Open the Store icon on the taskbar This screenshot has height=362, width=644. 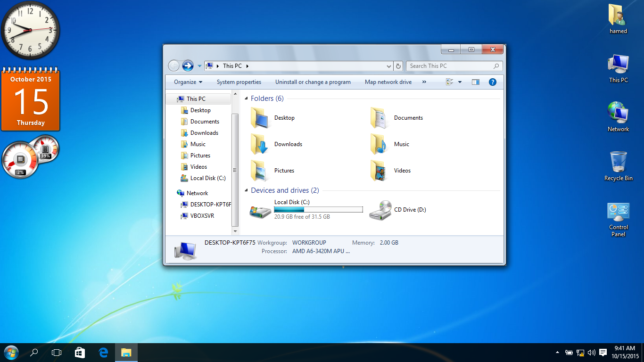[x=80, y=352]
